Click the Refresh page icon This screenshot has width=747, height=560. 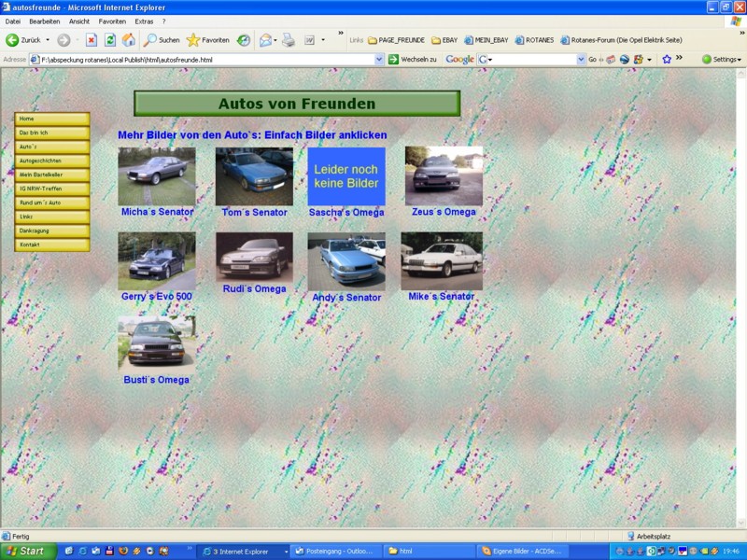110,40
